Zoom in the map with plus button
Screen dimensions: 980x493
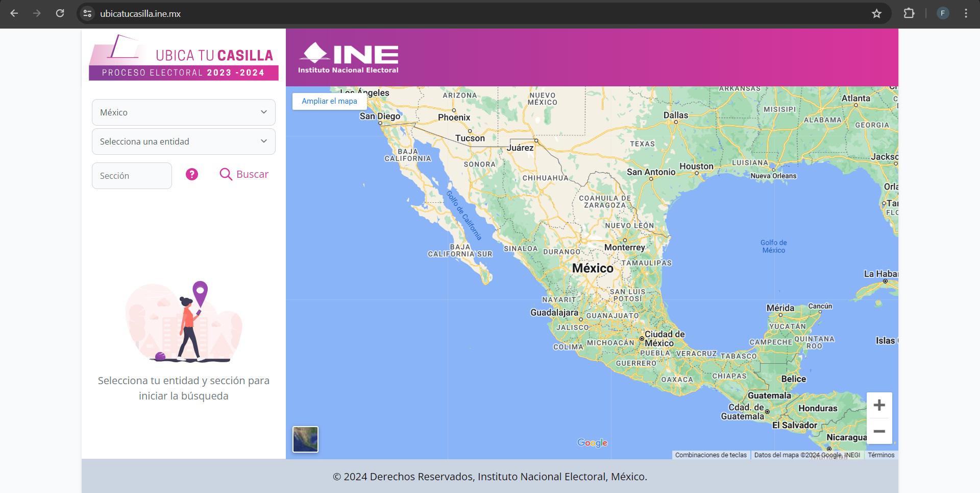(x=879, y=406)
